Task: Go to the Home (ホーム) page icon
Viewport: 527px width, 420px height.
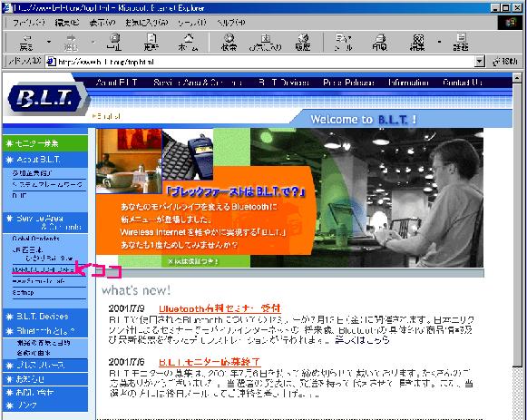Action: pyautogui.click(x=189, y=43)
